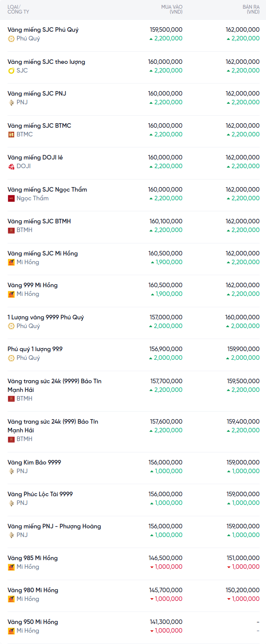
Task: Select the Vàng miếng DOJI lẻ title
Action: click(35, 157)
